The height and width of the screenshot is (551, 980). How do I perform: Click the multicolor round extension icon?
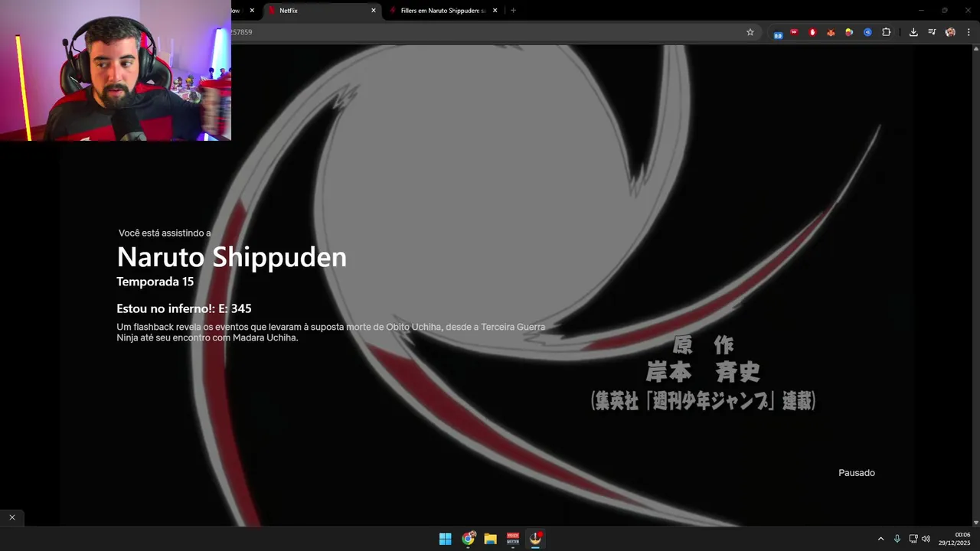click(849, 32)
